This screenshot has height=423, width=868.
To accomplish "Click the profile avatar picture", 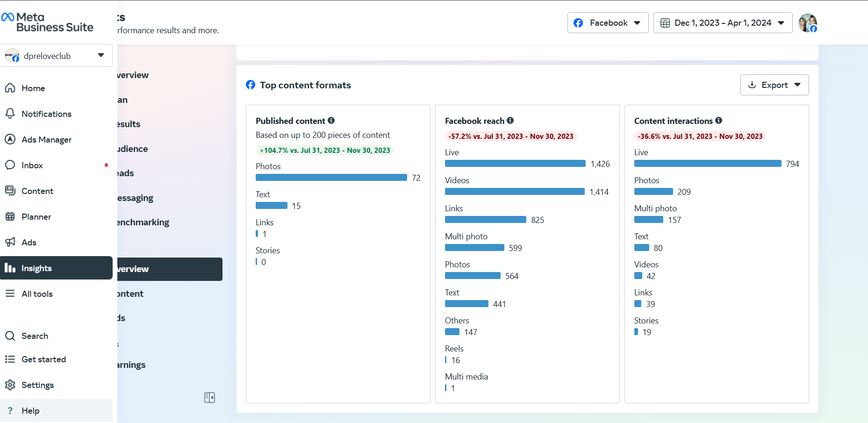I will click(808, 23).
